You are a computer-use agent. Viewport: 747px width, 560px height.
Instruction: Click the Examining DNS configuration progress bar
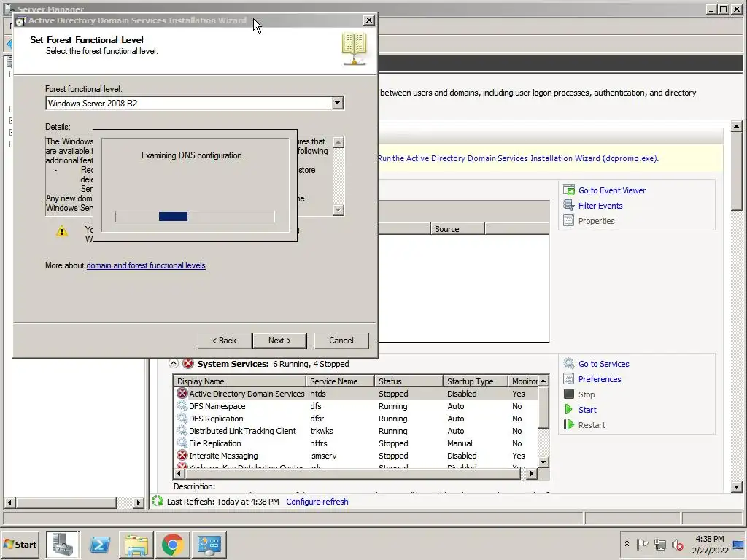[195, 217]
